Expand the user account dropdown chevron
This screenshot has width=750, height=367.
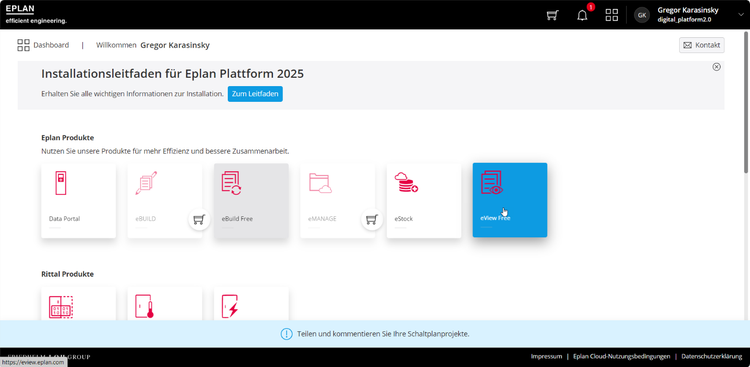pyautogui.click(x=741, y=15)
